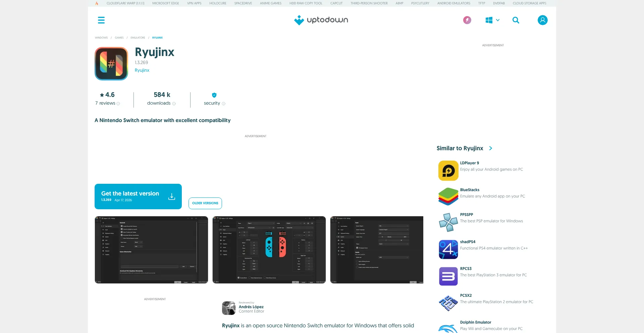Open Dolphin Emulator app icon
Screen dimensions: 644x333
448,328
